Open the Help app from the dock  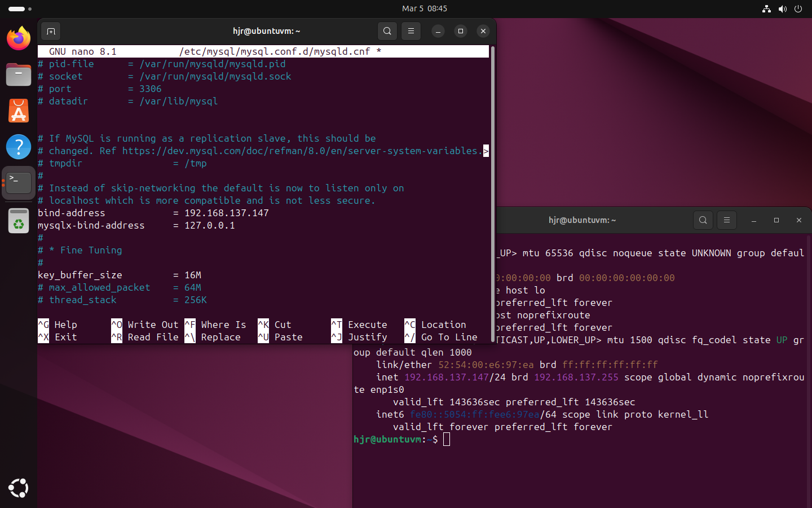[19, 146]
